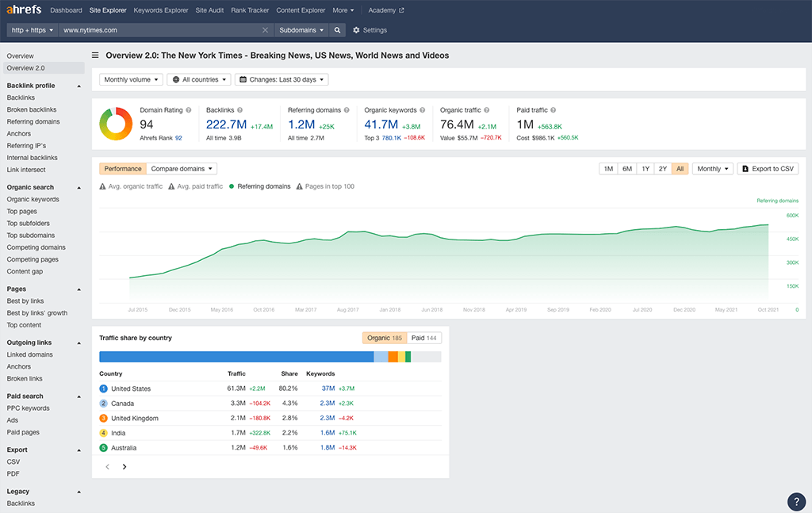Open Top pages in sidebar
Screen dimensions: 812x513
[21, 211]
